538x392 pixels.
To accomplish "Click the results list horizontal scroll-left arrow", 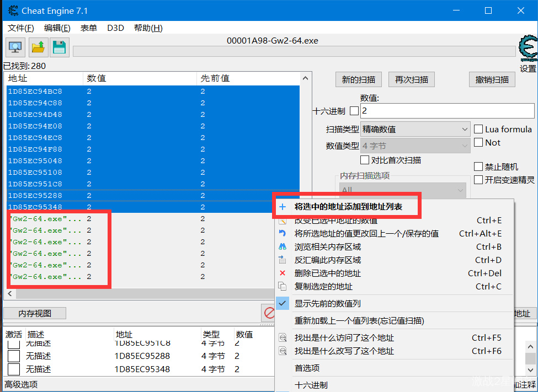I will click(x=10, y=293).
